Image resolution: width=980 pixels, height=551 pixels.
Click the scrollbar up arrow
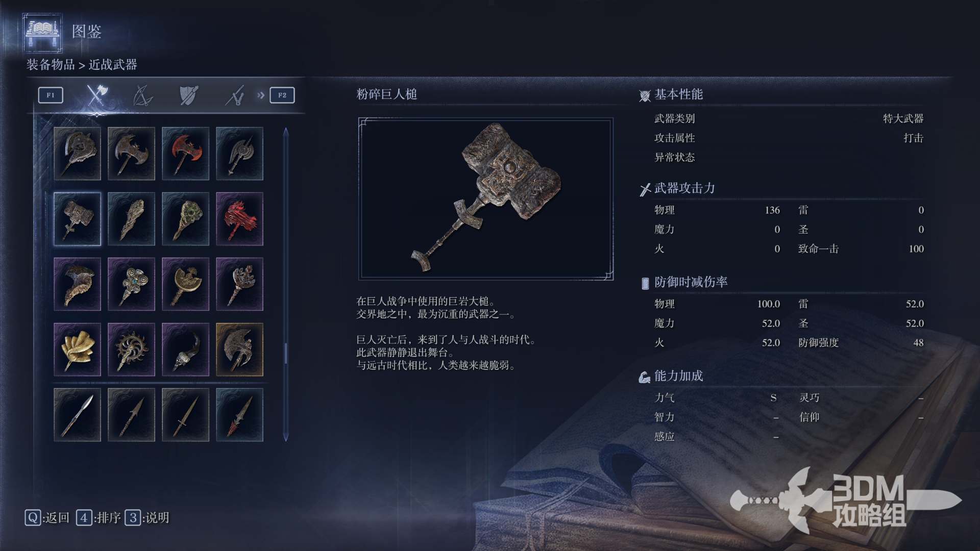(286, 132)
